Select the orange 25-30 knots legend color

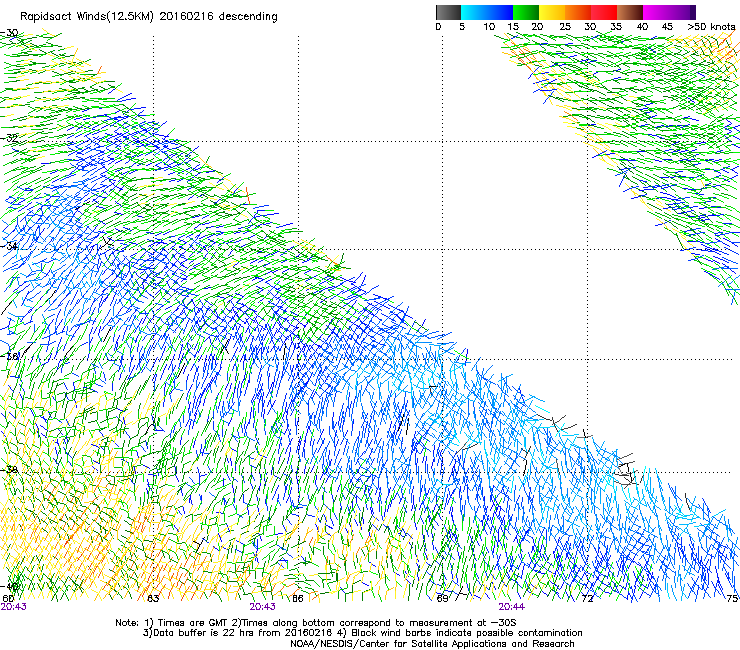pyautogui.click(x=578, y=12)
